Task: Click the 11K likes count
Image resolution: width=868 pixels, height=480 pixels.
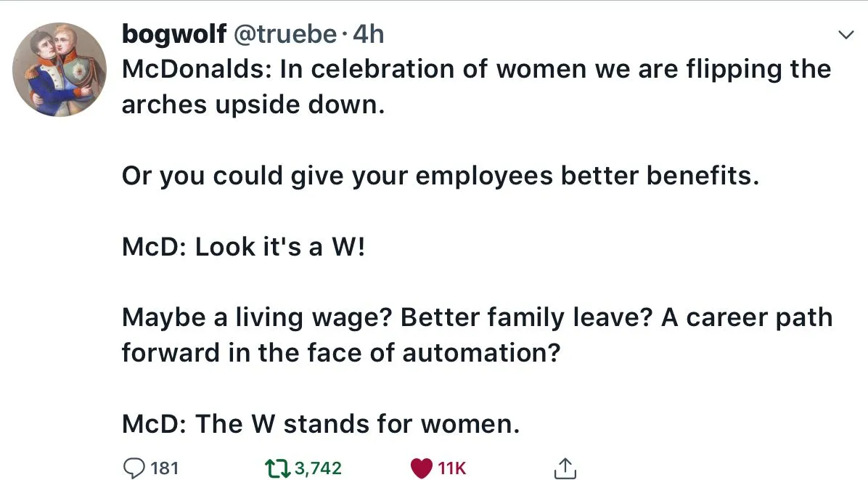Action: [452, 468]
